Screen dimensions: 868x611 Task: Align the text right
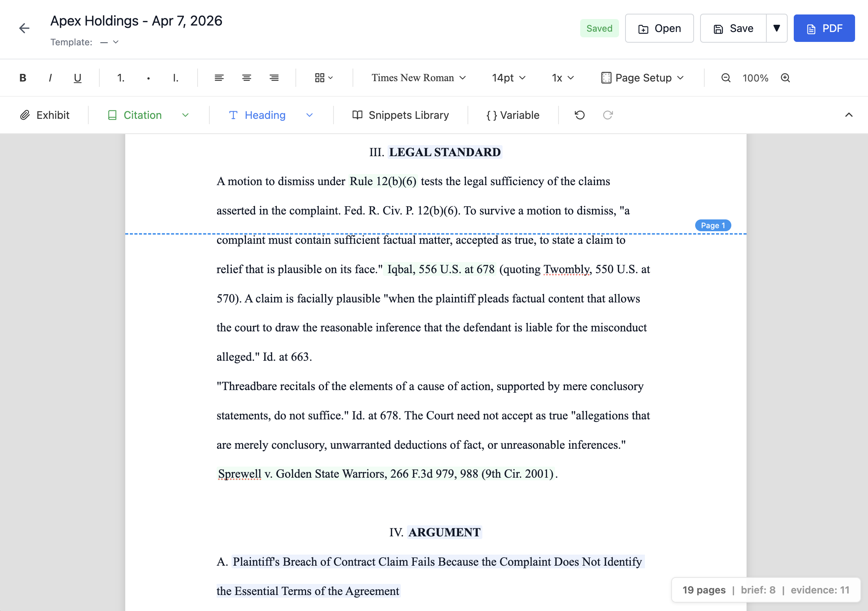click(x=274, y=77)
